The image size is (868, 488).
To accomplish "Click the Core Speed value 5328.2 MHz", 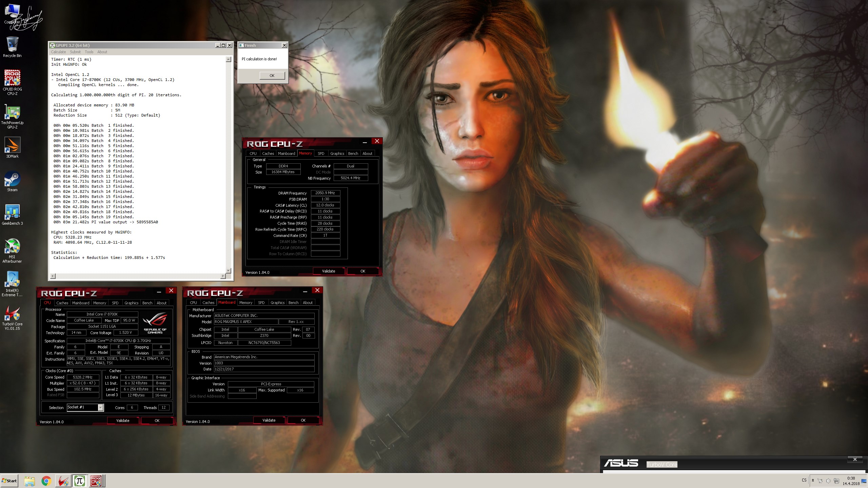I will pos(83,377).
